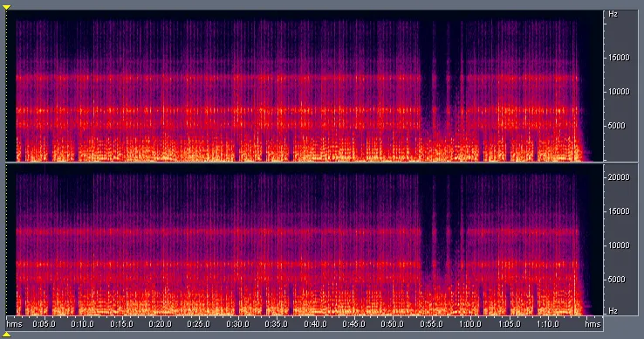Click the 1:00.0 mark on the time ruler
Screen dimensions: 644x339
coord(470,324)
